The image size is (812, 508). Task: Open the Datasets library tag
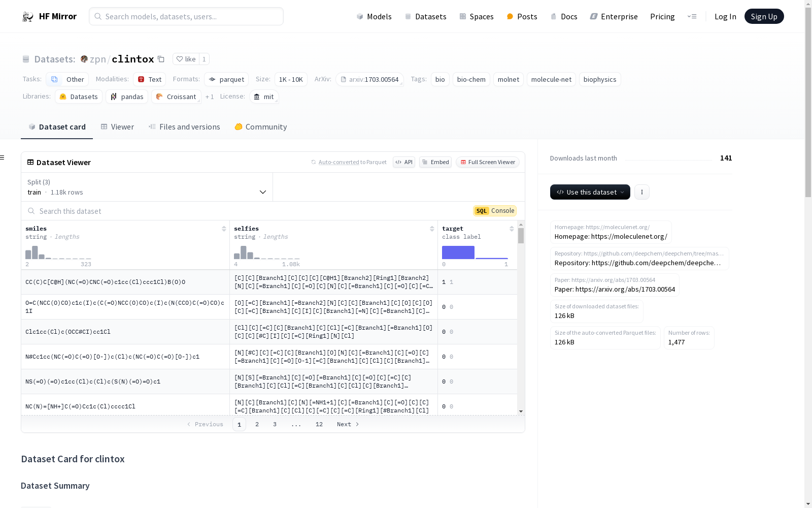(x=79, y=97)
